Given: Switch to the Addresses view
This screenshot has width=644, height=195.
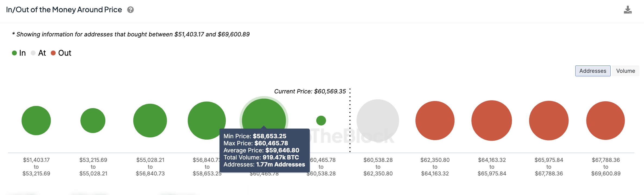Looking at the screenshot, I should point(593,71).
